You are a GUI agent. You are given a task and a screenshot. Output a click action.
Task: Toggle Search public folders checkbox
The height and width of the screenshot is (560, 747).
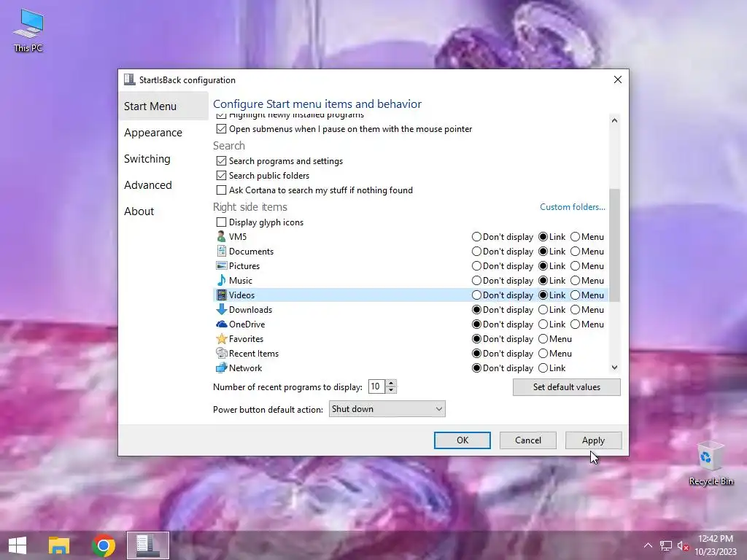pos(221,175)
